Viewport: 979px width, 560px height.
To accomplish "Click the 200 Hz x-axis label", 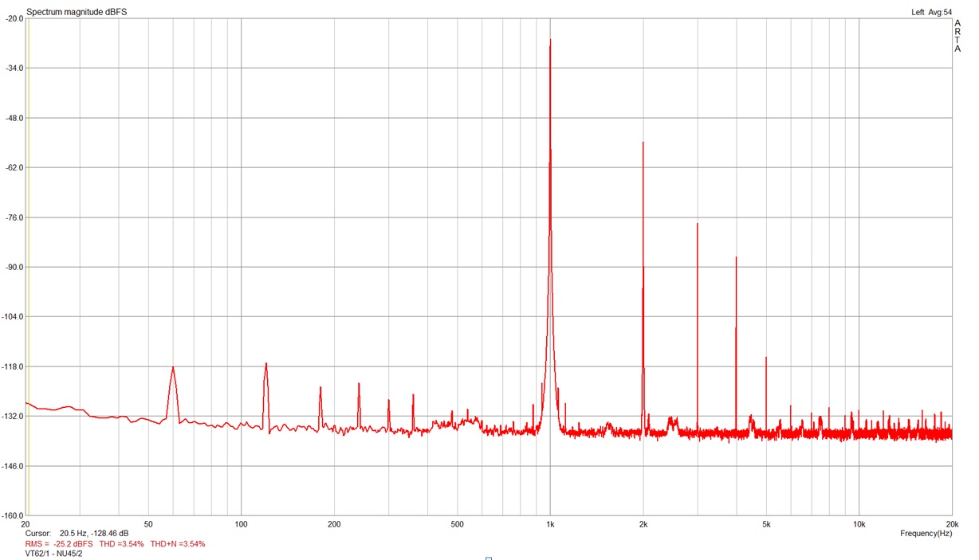I will point(334,524).
